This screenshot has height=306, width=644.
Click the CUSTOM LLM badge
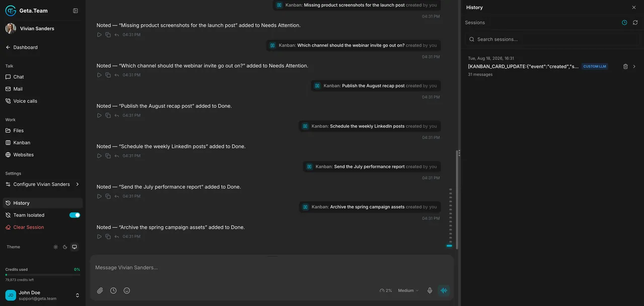[595, 66]
